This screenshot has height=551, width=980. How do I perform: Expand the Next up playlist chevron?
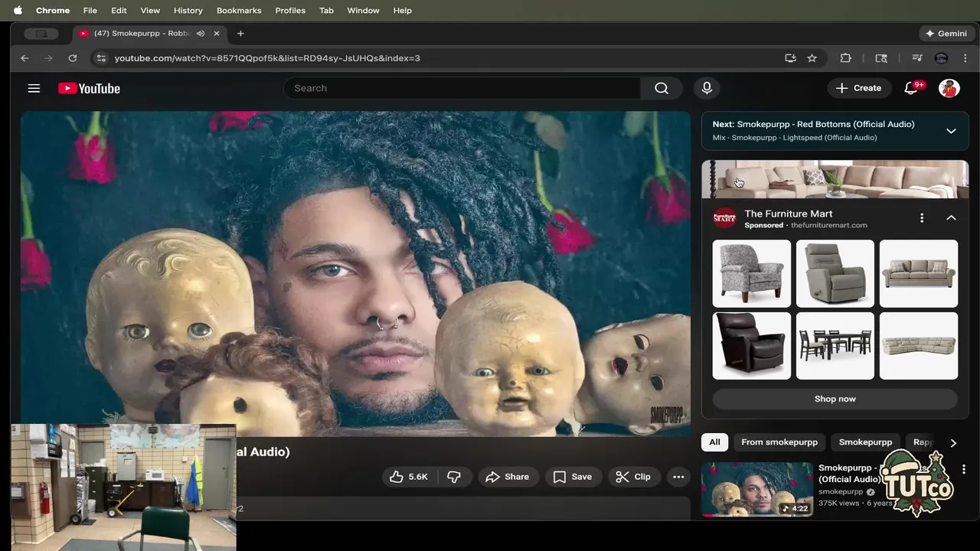point(951,131)
